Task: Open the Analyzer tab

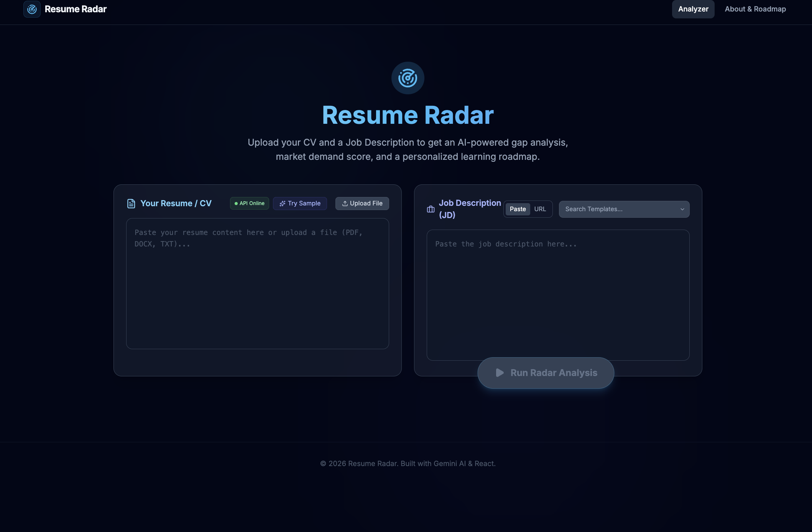Action: (693, 9)
